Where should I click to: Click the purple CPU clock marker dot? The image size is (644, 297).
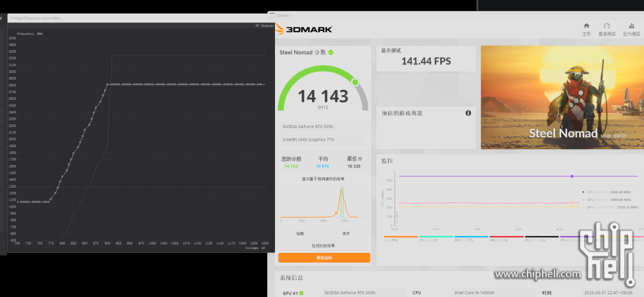point(572,176)
